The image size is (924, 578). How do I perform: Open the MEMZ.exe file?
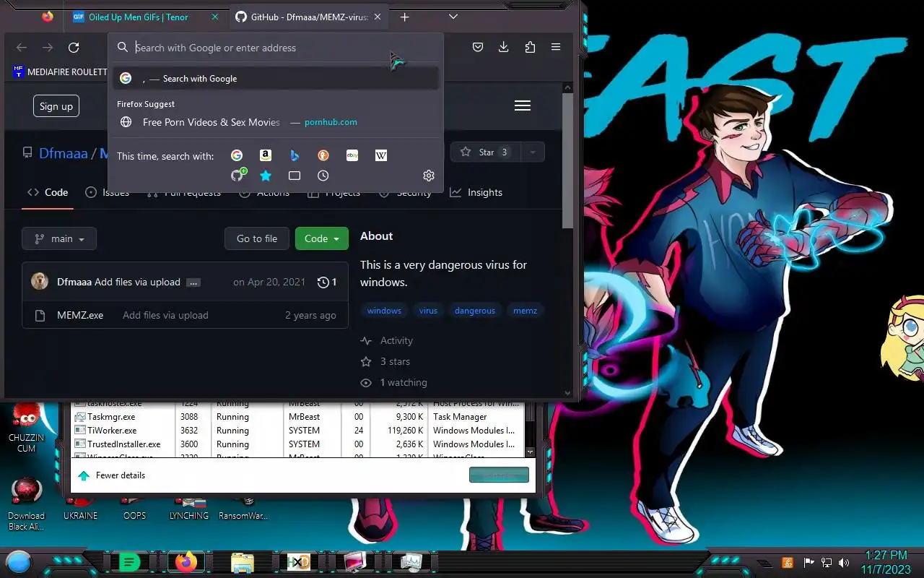tap(80, 315)
